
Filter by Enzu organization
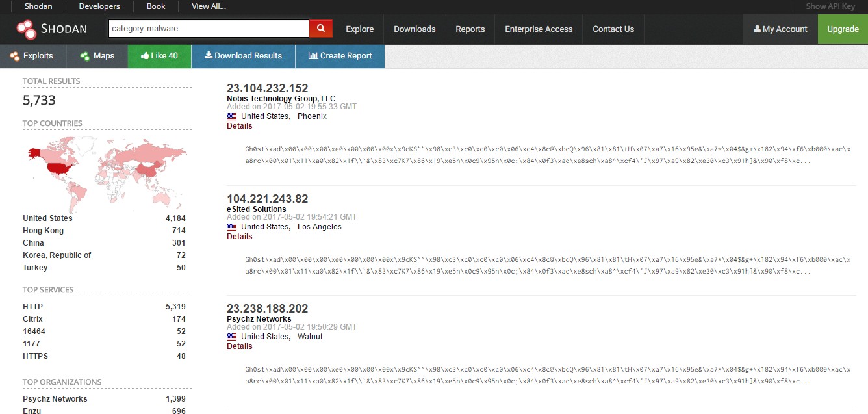(32, 411)
